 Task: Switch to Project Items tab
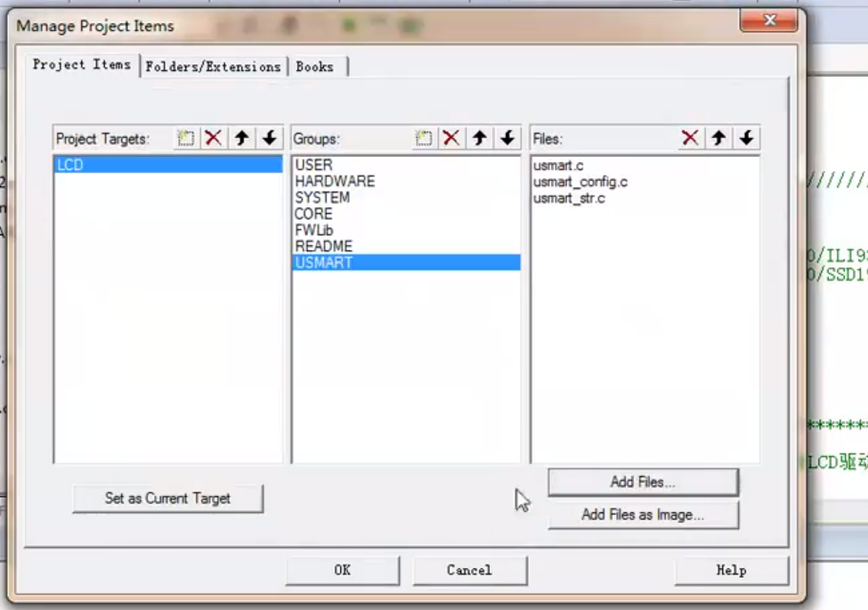(x=82, y=65)
